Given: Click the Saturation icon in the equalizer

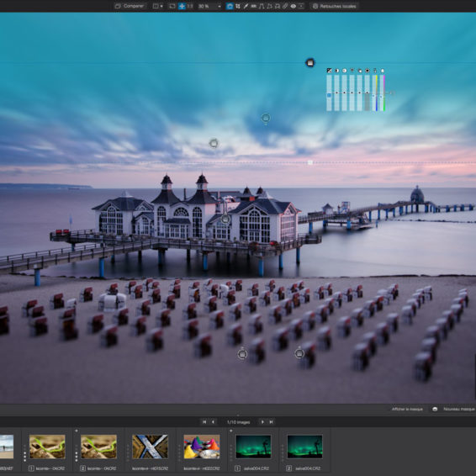Looking at the screenshot, I should click(368, 71).
